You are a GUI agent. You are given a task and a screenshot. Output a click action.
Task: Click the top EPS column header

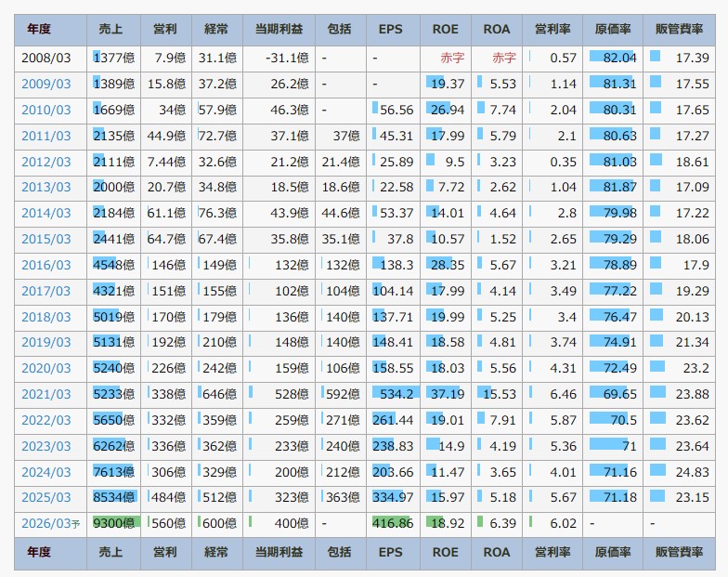(393, 30)
